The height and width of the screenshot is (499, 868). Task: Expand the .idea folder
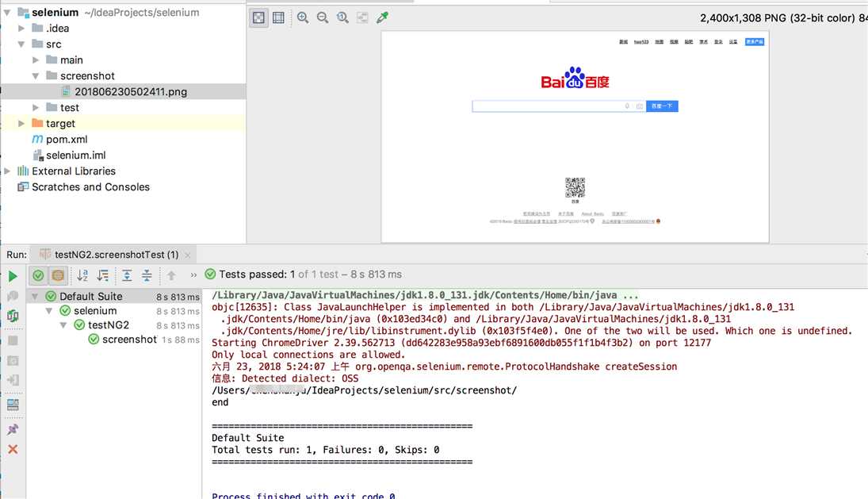pyautogui.click(x=21, y=29)
